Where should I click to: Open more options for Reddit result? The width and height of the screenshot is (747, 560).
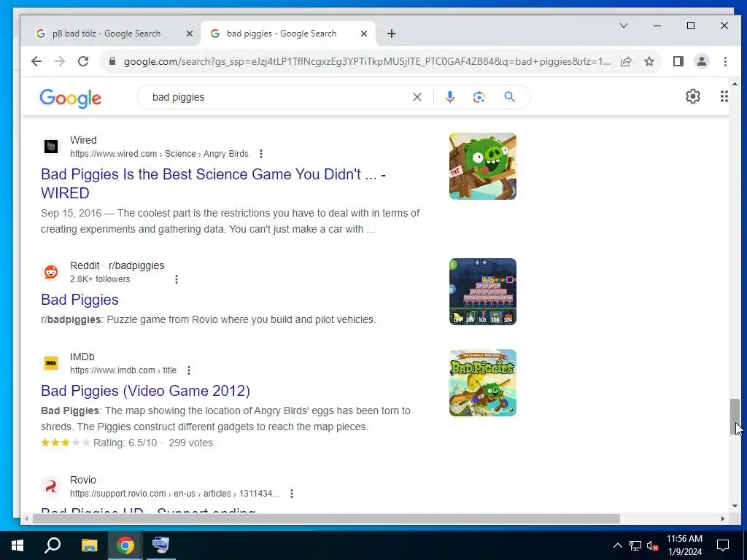tap(177, 279)
